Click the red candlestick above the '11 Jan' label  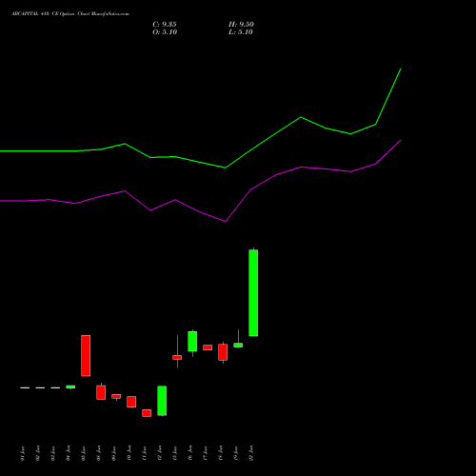tap(147, 413)
